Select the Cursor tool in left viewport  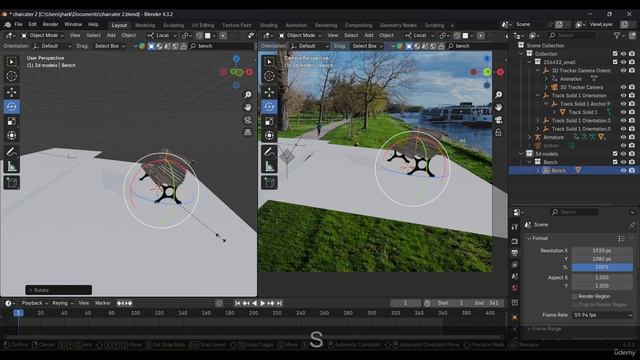(x=11, y=76)
